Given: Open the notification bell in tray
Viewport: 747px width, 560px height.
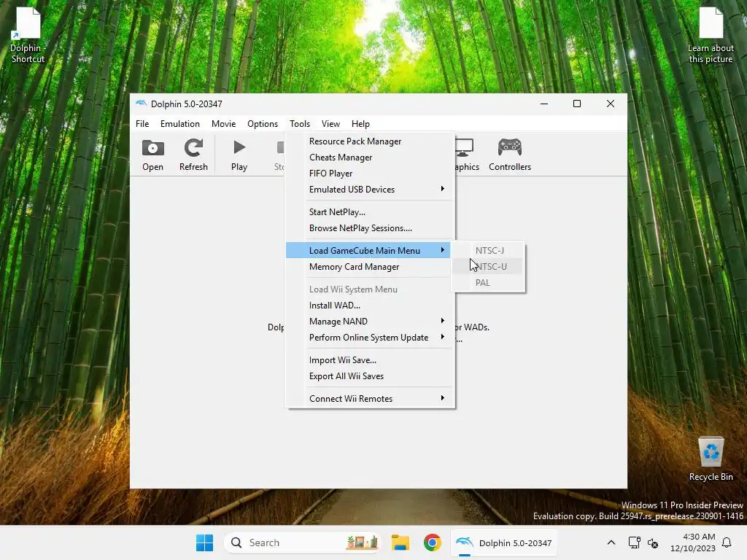Looking at the screenshot, I should [x=727, y=542].
